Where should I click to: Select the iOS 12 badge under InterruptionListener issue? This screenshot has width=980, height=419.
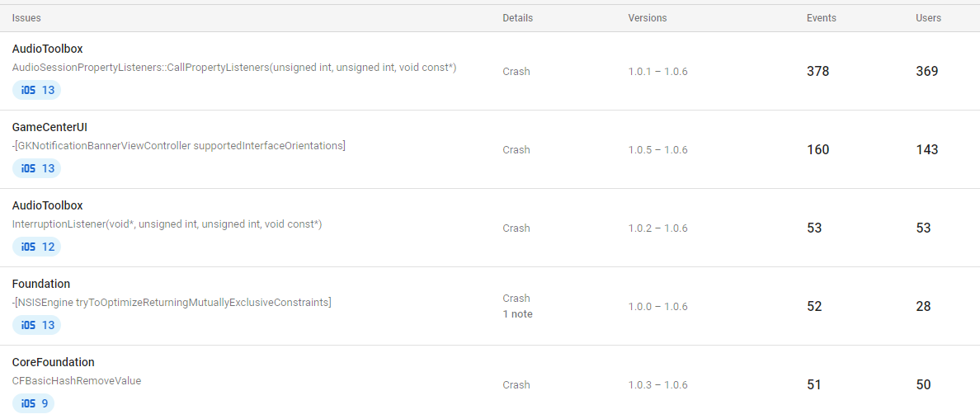(36, 247)
